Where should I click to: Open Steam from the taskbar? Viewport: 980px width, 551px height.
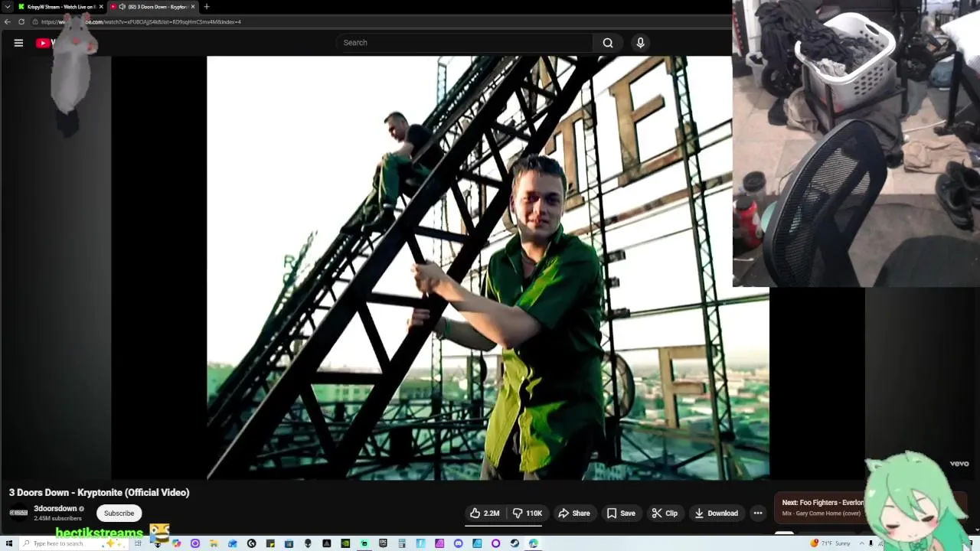pos(514,543)
